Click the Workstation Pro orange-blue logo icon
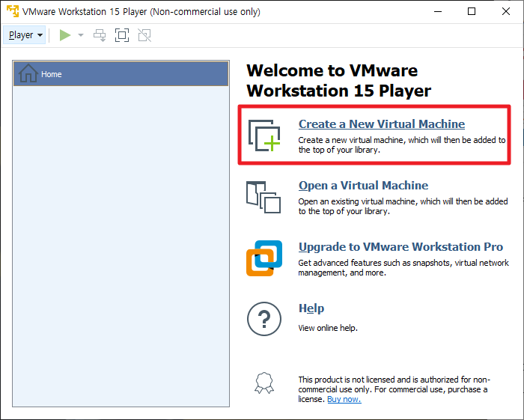Screen dimensions: 524x420 [264, 258]
